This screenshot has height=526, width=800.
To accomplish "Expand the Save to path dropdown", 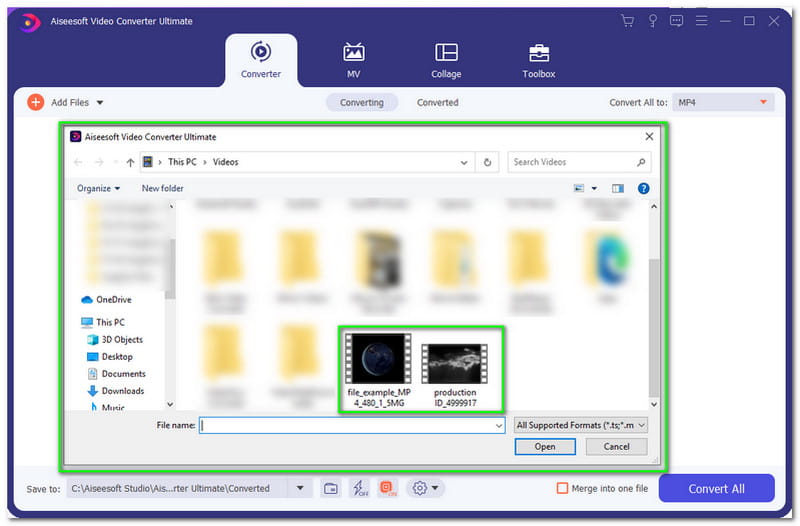I will pyautogui.click(x=299, y=488).
